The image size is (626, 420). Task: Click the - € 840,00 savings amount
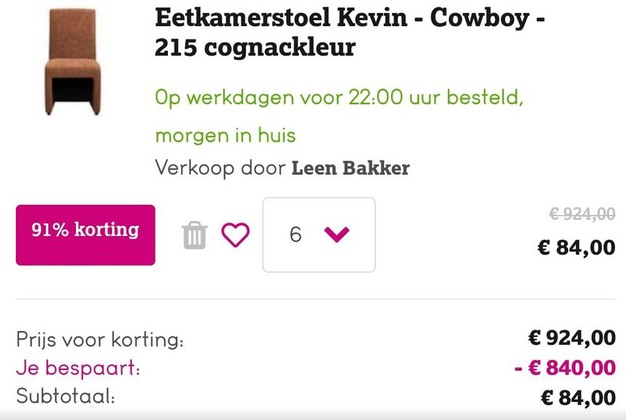pyautogui.click(x=565, y=368)
